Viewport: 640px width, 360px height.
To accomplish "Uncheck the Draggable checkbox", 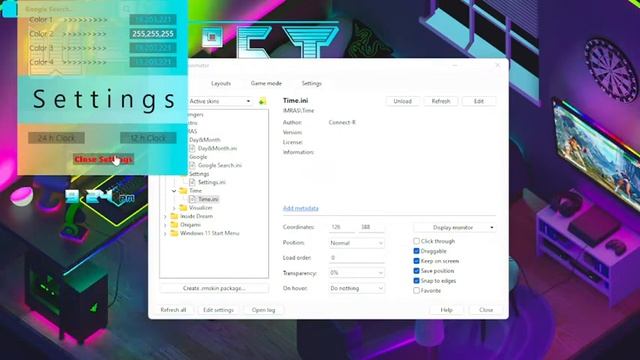I will point(416,251).
